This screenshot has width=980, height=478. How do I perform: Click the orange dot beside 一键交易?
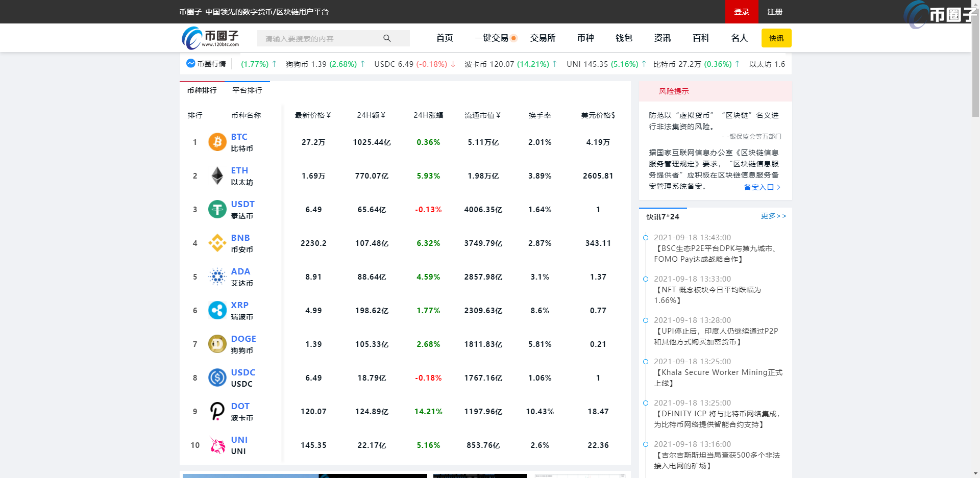(513, 38)
